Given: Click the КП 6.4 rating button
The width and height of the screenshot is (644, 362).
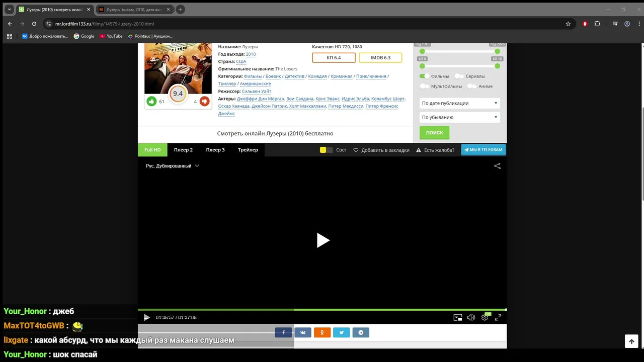Looking at the screenshot, I should 334,58.
